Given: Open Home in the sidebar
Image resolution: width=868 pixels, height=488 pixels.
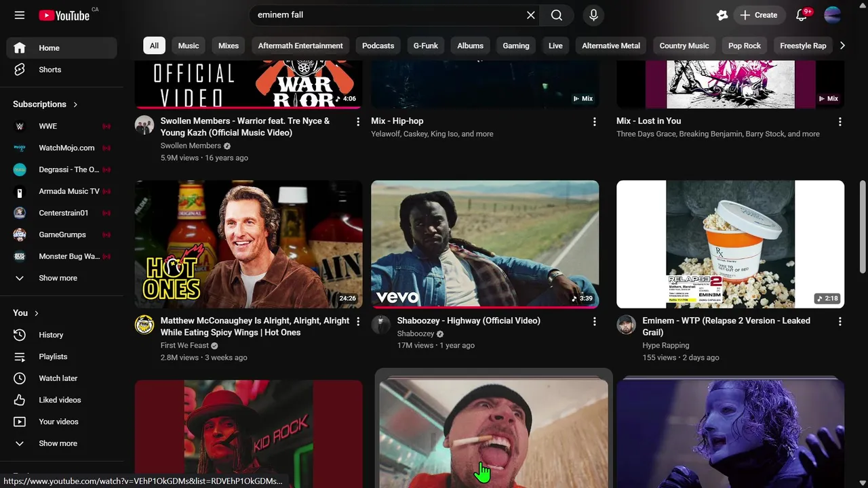Looking at the screenshot, I should coord(62,48).
